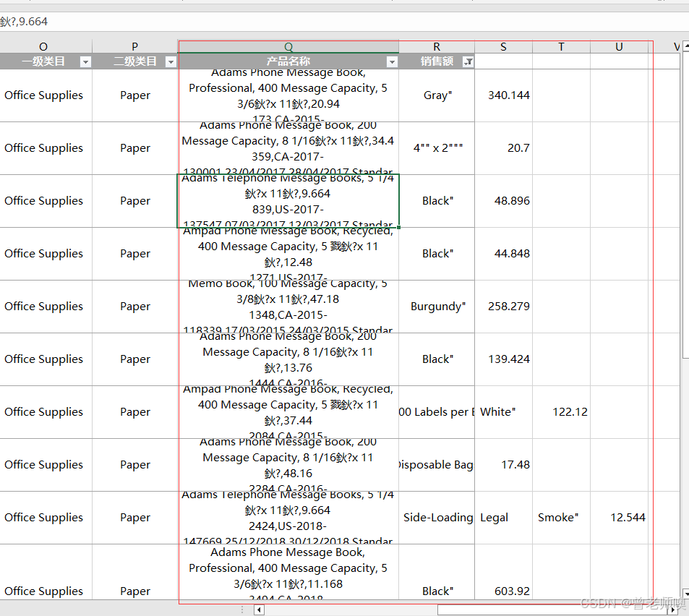The image size is (689, 616).
Task: Select column S header
Action: coord(504,46)
